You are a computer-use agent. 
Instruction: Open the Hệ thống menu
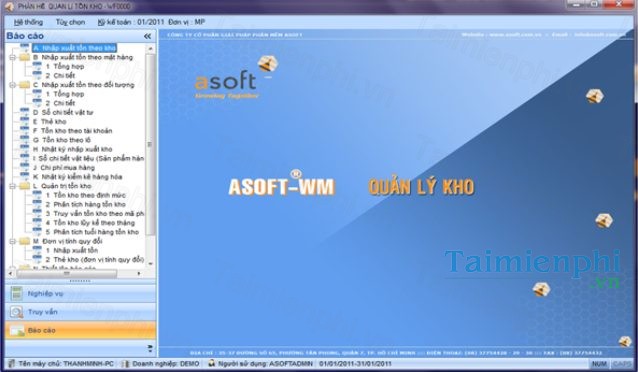[x=28, y=22]
